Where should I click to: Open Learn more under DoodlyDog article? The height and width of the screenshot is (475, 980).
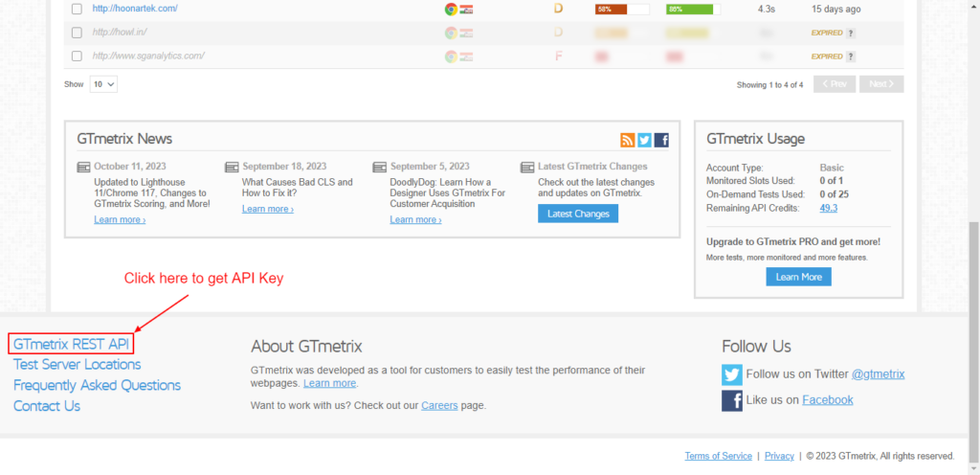[415, 220]
